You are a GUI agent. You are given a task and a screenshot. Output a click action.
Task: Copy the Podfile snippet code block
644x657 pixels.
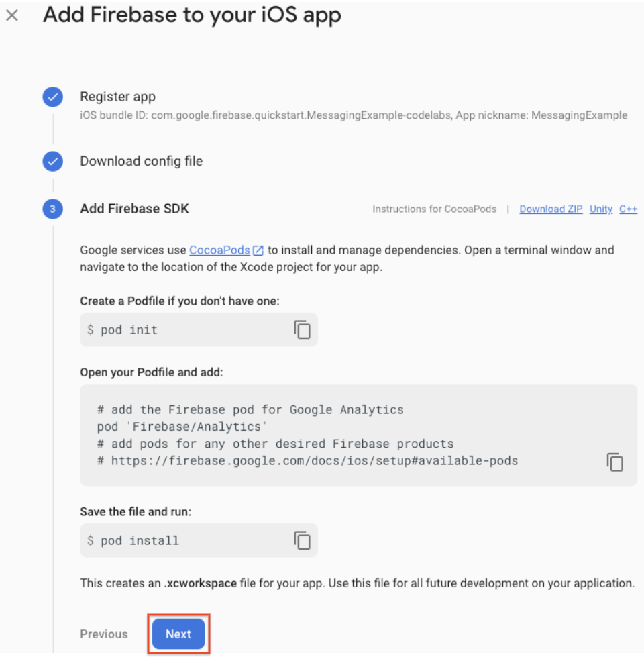click(x=614, y=462)
